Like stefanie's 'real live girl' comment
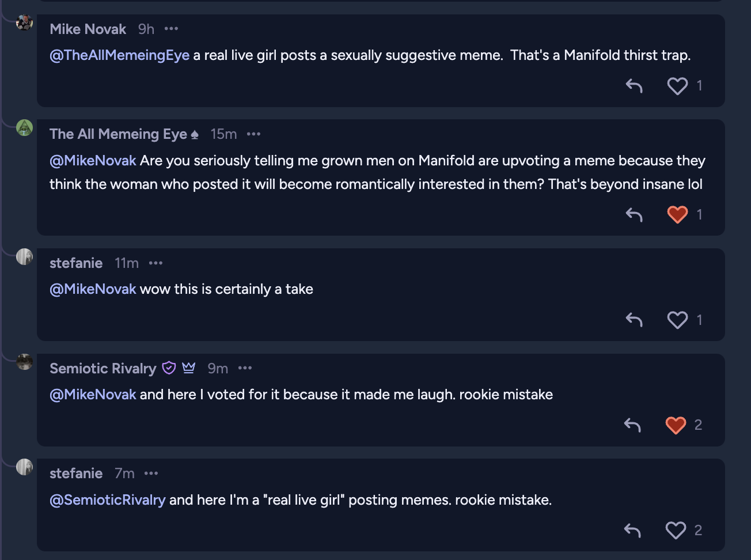The height and width of the screenshot is (560, 751). [x=676, y=530]
